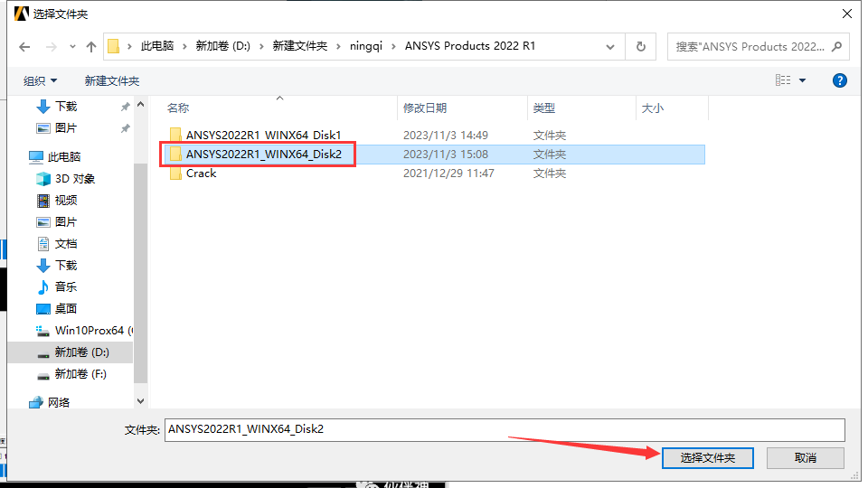This screenshot has height=488, width=868.
Task: Open the 组织 organize dropdown menu
Action: (x=40, y=80)
